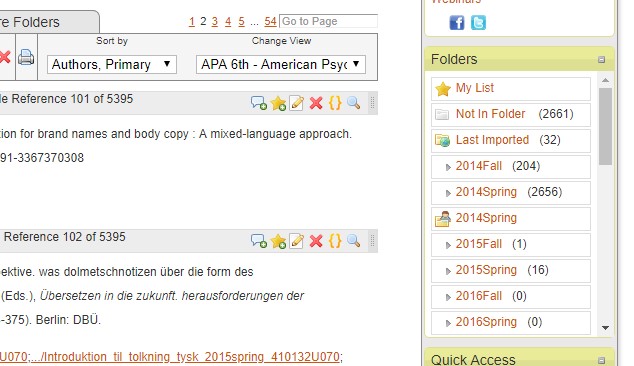Add Reference 101 to My List star

tap(278, 103)
